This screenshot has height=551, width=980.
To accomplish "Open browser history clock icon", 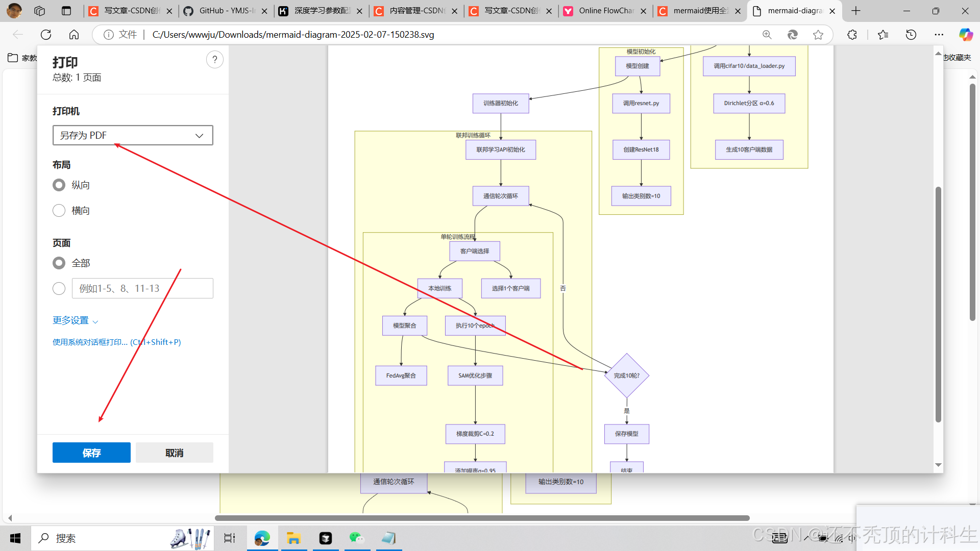I will (x=911, y=35).
